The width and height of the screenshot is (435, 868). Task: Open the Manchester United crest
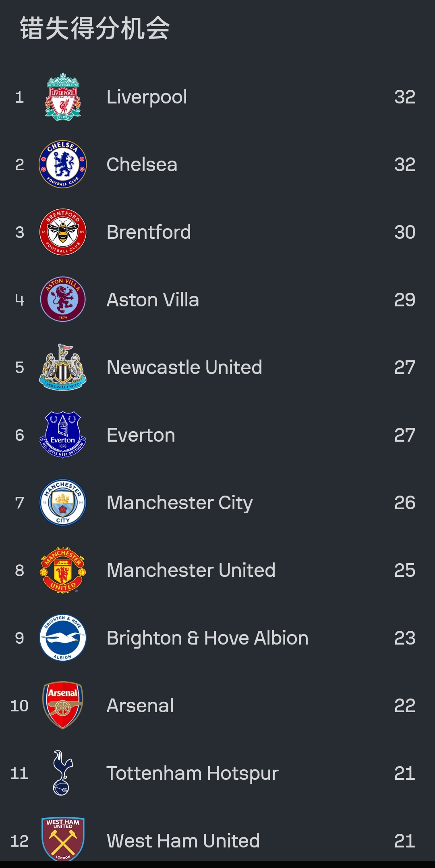(x=63, y=570)
